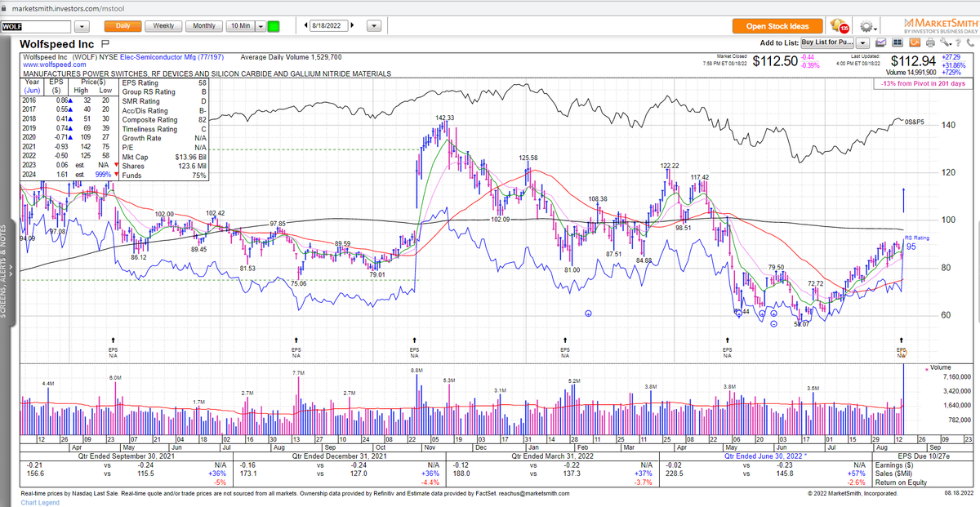The height and width of the screenshot is (507, 980).
Task: Click the 8/18/2022 date field
Action: 331,26
